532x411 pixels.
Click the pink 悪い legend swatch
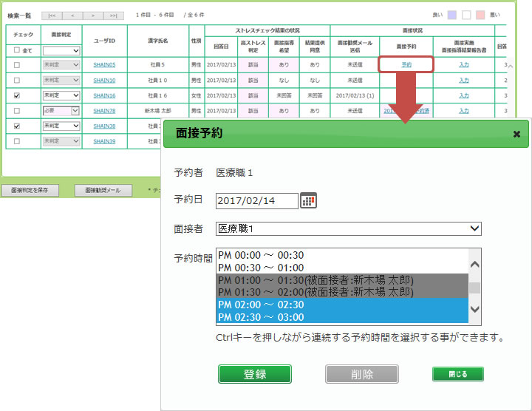click(480, 15)
